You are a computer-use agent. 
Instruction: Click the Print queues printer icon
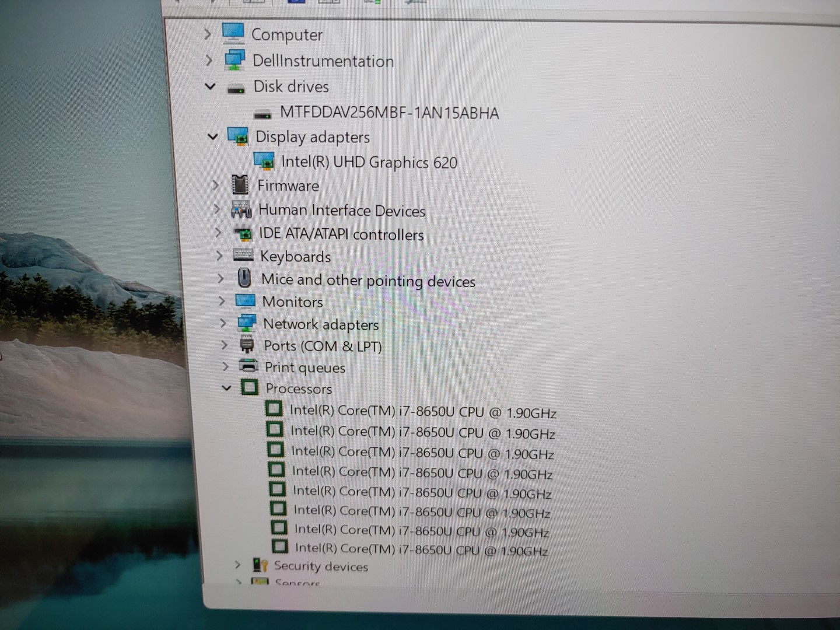249,366
